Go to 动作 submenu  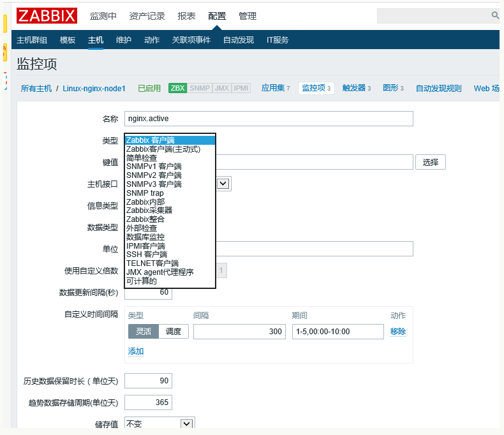pyautogui.click(x=152, y=40)
